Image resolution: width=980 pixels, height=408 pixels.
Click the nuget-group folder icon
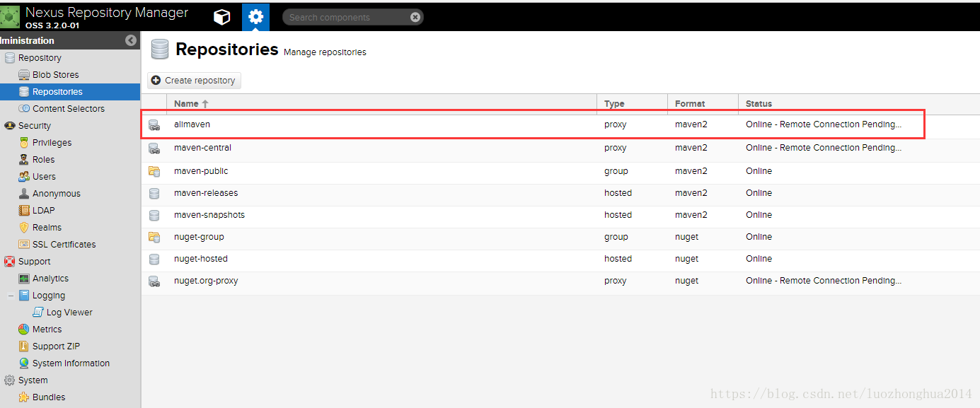(154, 237)
